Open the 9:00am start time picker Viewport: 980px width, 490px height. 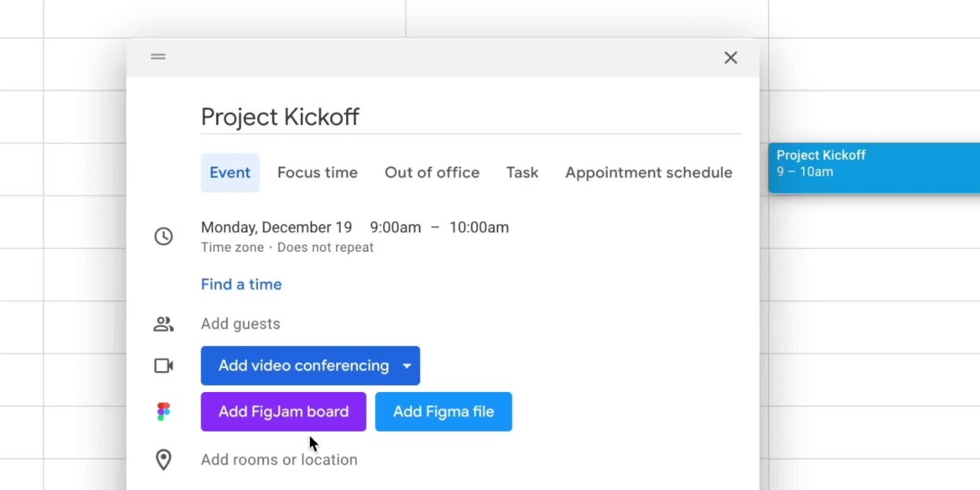tap(395, 228)
